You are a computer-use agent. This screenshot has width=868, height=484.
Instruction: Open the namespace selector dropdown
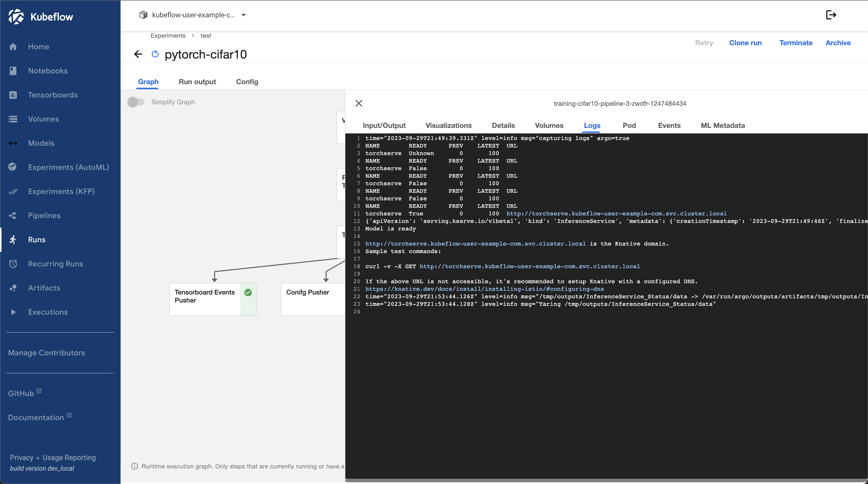pos(244,15)
